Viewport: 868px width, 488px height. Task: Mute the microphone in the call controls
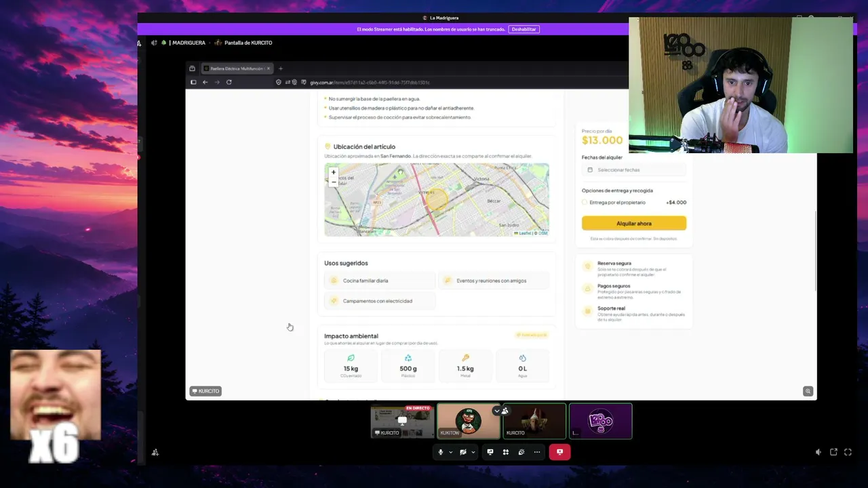coord(441,452)
